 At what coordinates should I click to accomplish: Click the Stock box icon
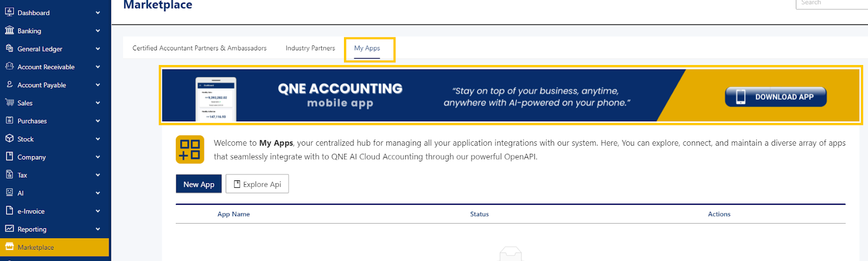coord(9,139)
